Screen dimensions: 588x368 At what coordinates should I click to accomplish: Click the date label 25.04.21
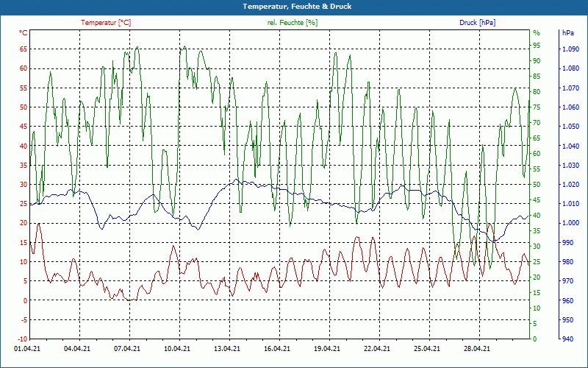coord(427,349)
